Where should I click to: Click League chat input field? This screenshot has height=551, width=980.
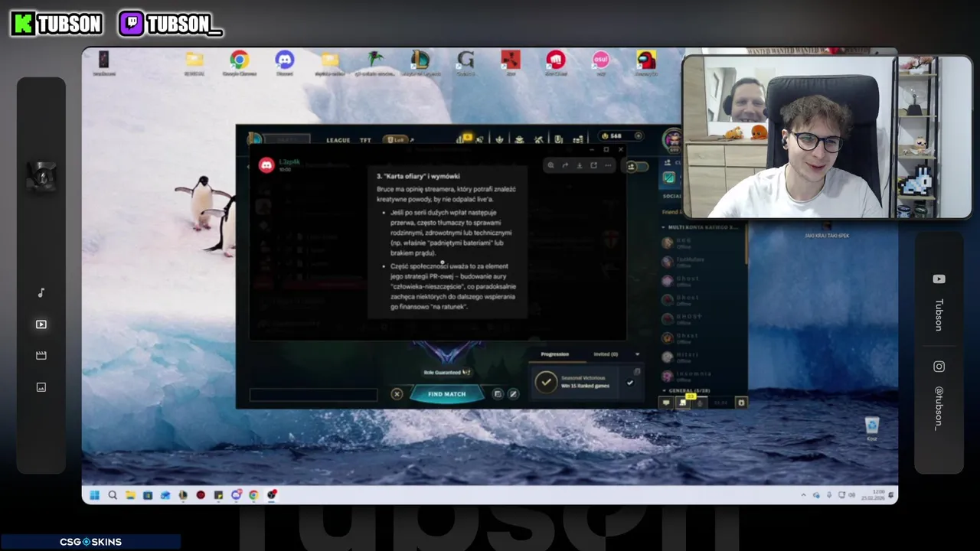coord(313,395)
